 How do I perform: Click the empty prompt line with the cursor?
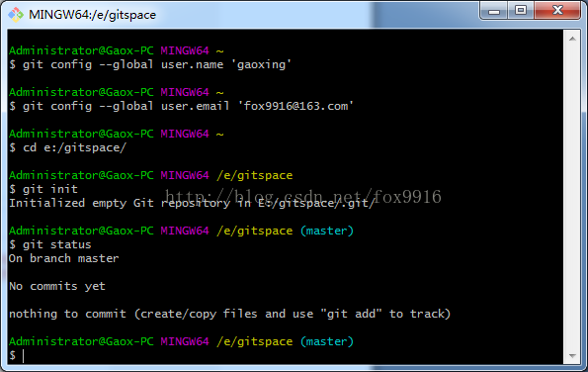(x=17, y=355)
